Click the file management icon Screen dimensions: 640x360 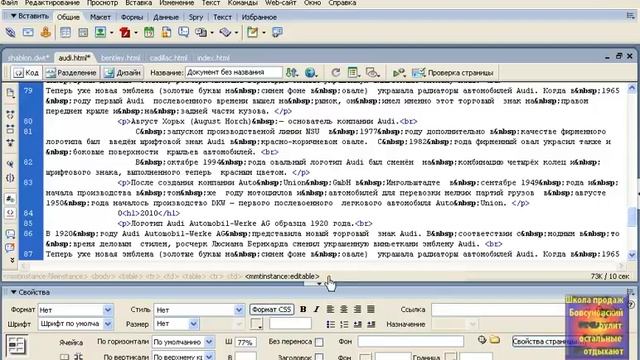pyautogui.click(x=291, y=73)
